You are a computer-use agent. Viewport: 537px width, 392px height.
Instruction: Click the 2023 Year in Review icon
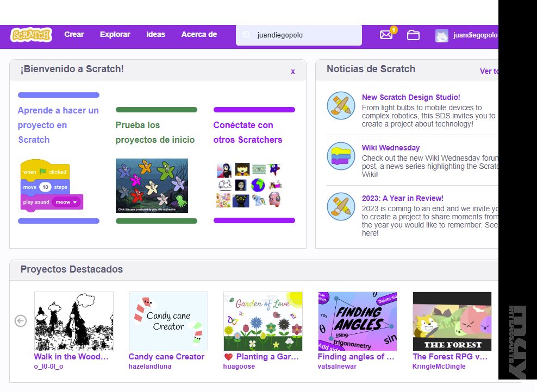pos(341,206)
